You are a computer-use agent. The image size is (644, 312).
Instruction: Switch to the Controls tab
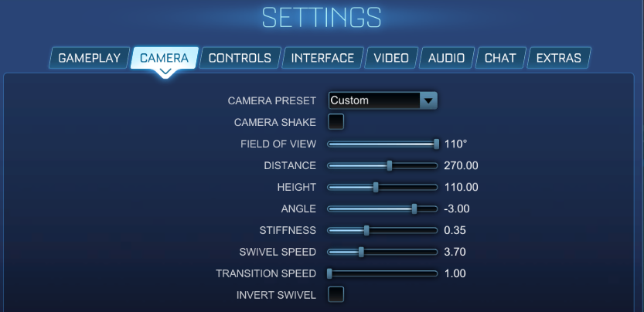point(240,58)
